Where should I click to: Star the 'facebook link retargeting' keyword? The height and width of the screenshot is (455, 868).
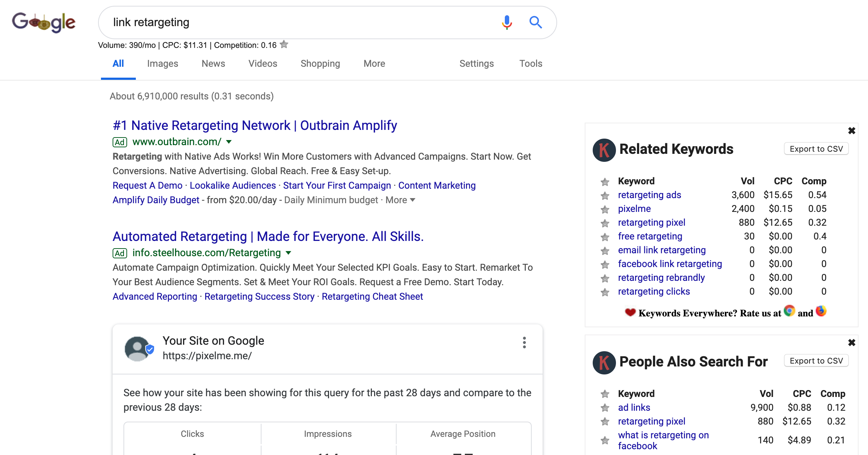(x=605, y=265)
